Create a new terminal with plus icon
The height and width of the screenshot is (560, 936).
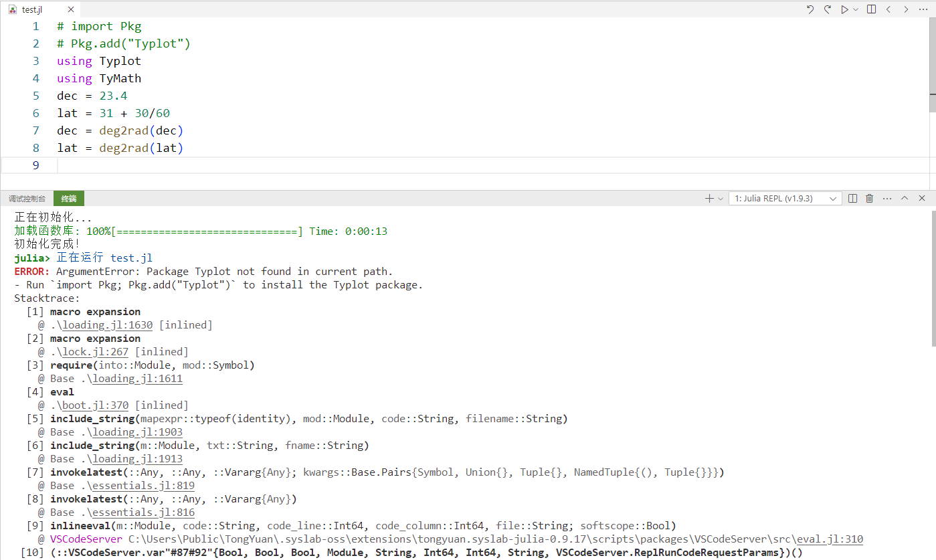tap(709, 199)
